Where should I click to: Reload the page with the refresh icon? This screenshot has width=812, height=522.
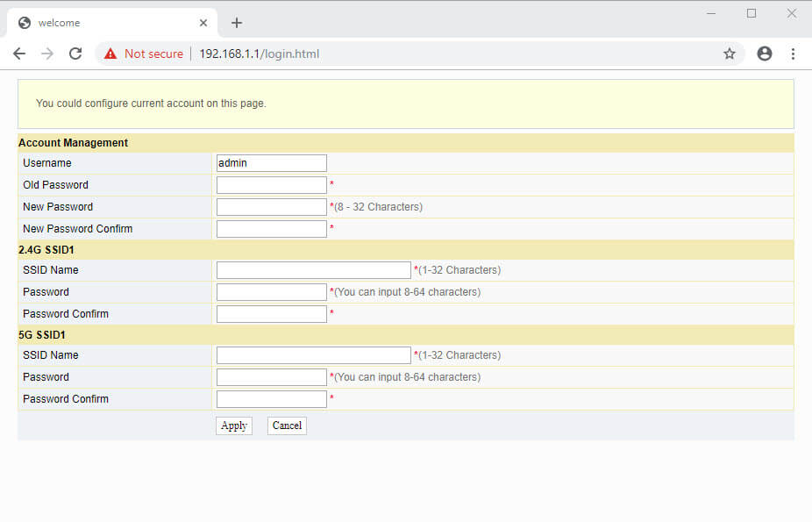[75, 54]
